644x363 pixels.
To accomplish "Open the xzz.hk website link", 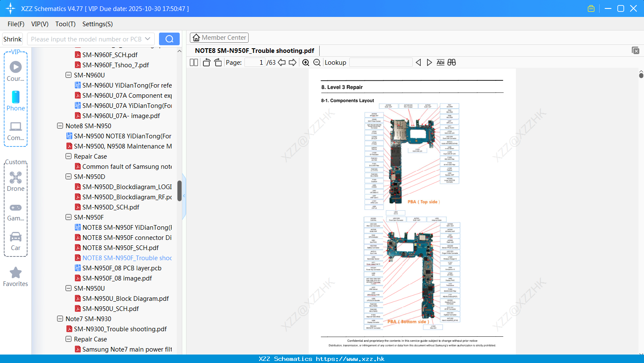I will coord(350,359).
